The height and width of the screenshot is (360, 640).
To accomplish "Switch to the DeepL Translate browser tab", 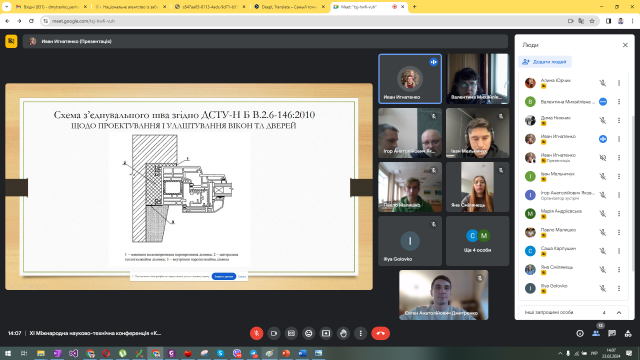I will tap(289, 7).
